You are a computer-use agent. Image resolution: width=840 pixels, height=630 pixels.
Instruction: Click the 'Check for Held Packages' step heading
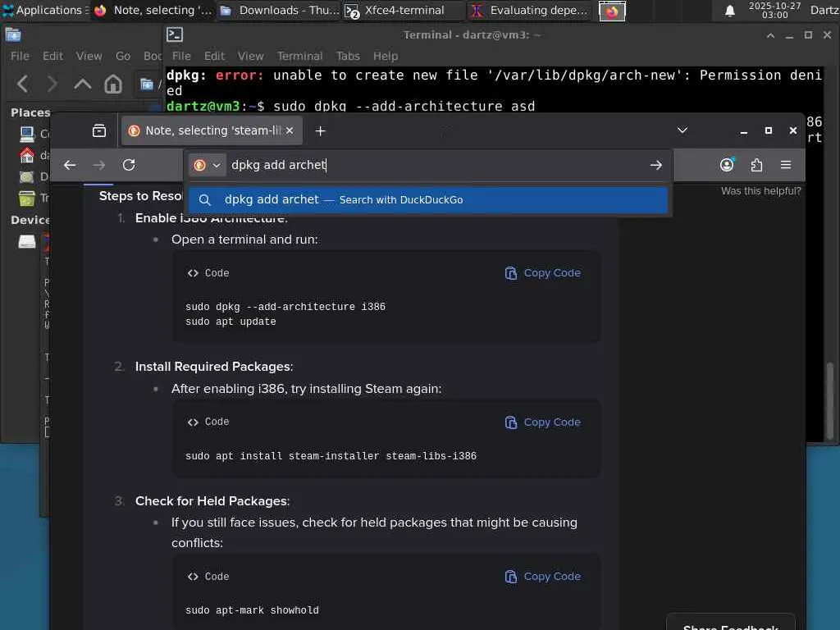(212, 501)
